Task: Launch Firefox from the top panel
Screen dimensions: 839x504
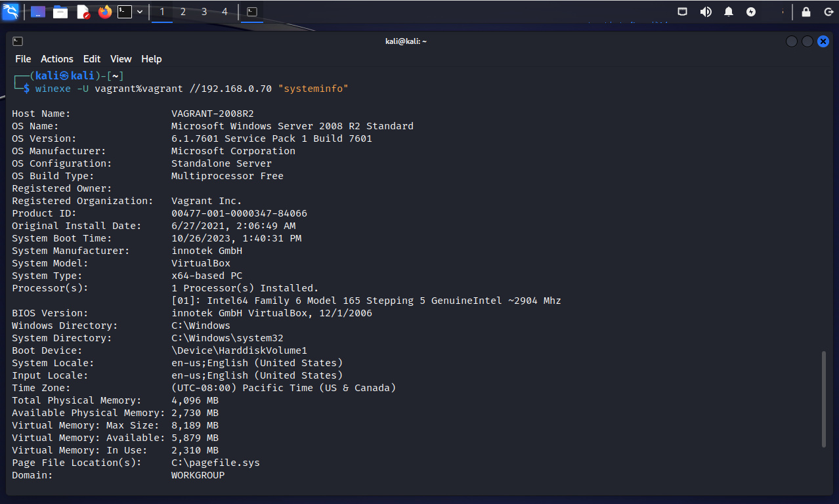Action: click(104, 12)
